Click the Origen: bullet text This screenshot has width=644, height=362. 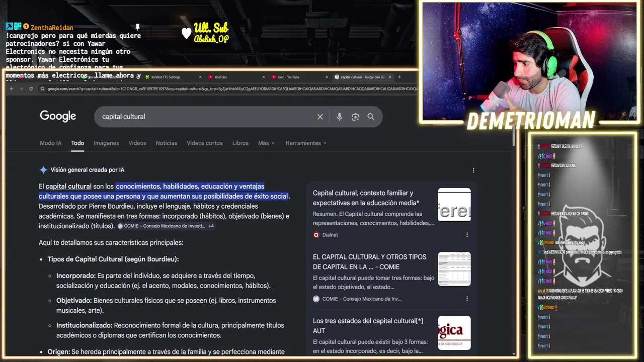pyautogui.click(x=166, y=352)
